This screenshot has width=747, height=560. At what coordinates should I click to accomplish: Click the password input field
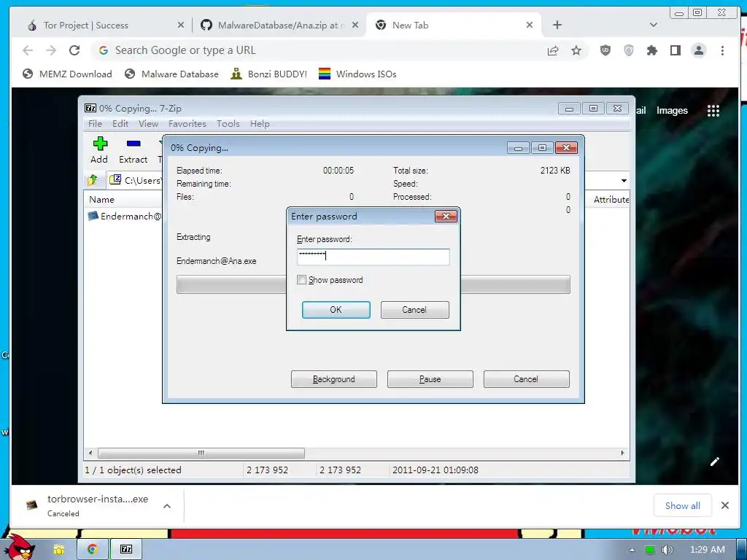373,257
